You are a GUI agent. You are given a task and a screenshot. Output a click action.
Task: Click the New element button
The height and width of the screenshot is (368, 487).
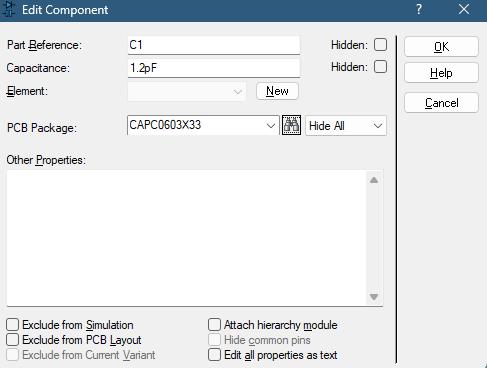(277, 91)
